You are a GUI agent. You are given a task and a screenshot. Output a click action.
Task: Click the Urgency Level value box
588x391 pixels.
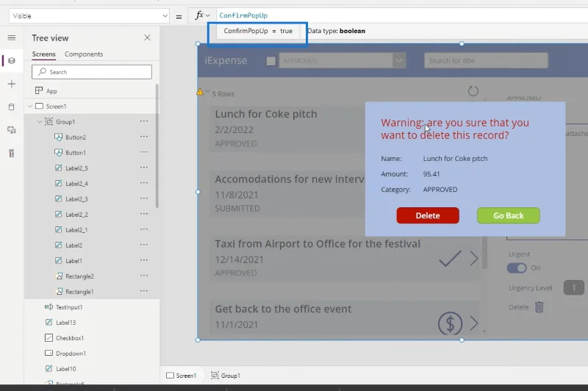573,287
